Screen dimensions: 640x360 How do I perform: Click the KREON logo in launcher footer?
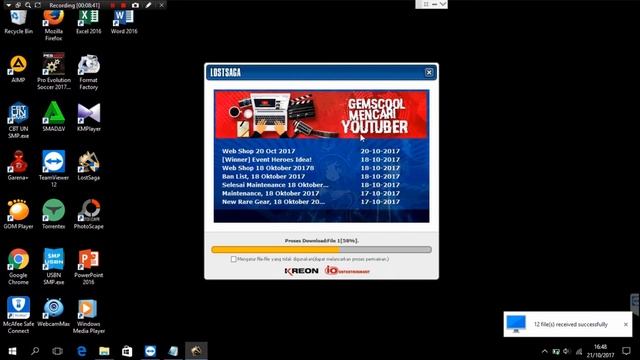[301, 271]
